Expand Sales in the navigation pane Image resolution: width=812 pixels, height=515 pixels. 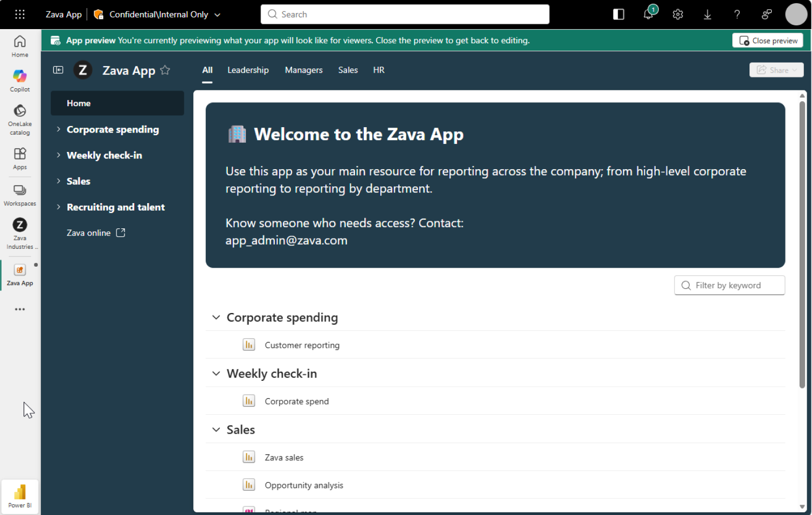58,181
